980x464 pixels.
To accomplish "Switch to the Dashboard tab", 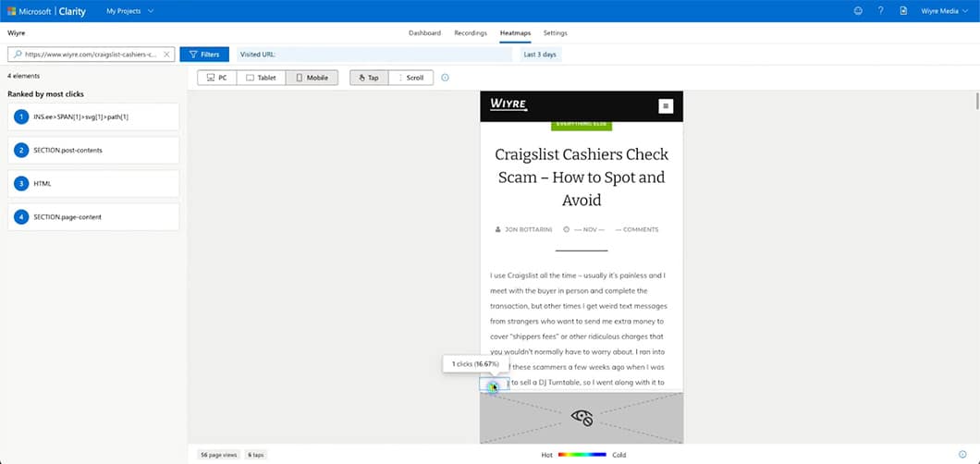I will pos(424,33).
